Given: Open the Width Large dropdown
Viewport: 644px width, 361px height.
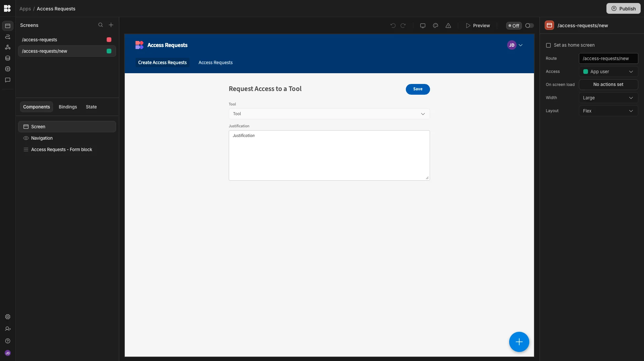Looking at the screenshot, I should click(608, 98).
